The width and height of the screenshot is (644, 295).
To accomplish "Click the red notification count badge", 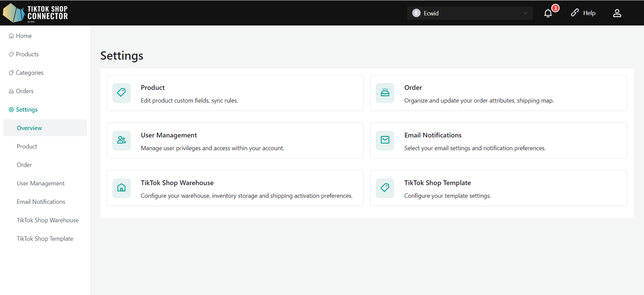I will (x=555, y=8).
